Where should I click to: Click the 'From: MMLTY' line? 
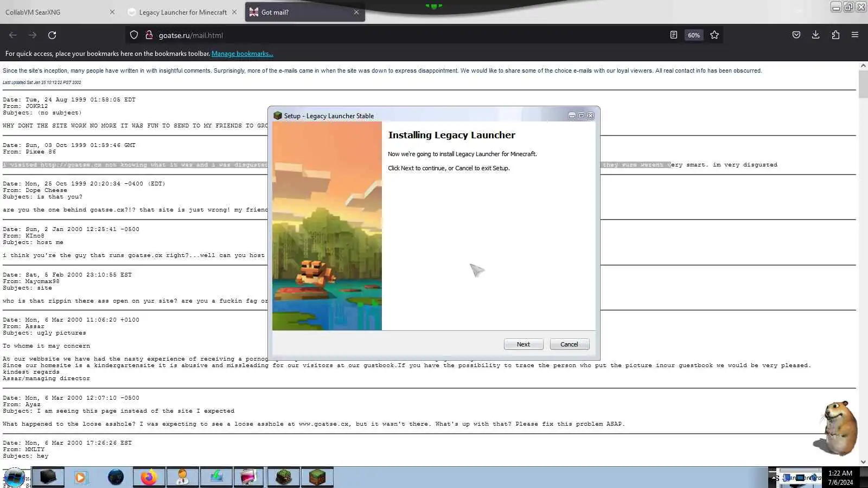23,450
